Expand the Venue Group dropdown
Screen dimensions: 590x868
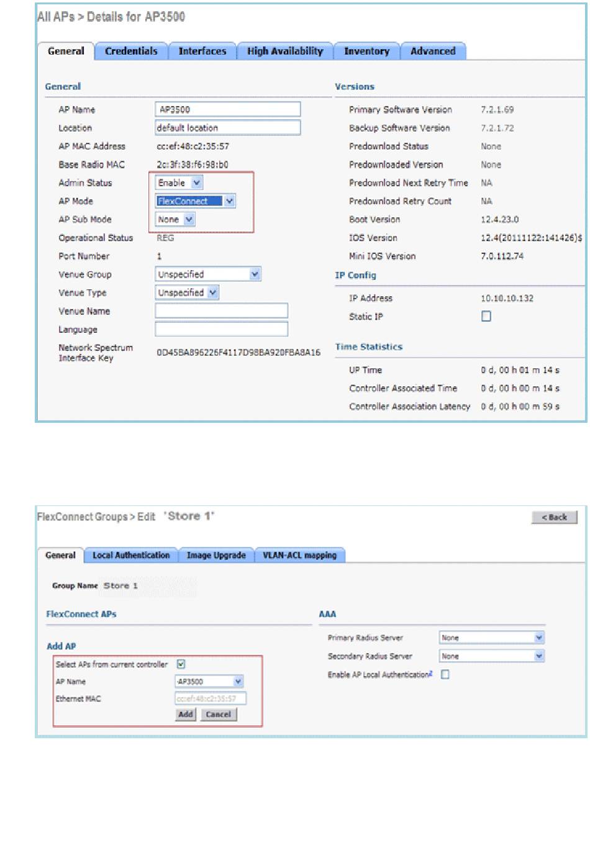pyautogui.click(x=208, y=274)
